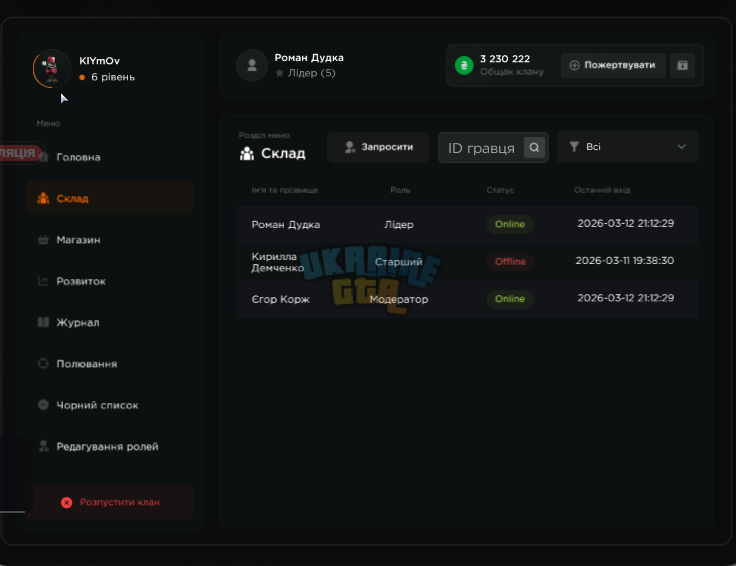736x566 pixels.
Task: Open Редагування ролей section
Action: [x=110, y=446]
